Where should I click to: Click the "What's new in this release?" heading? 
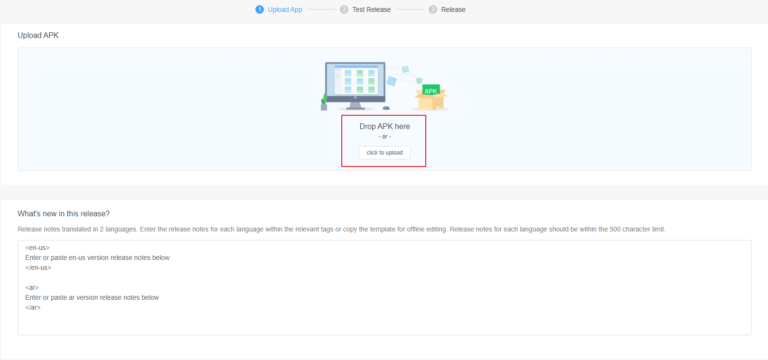pos(64,214)
